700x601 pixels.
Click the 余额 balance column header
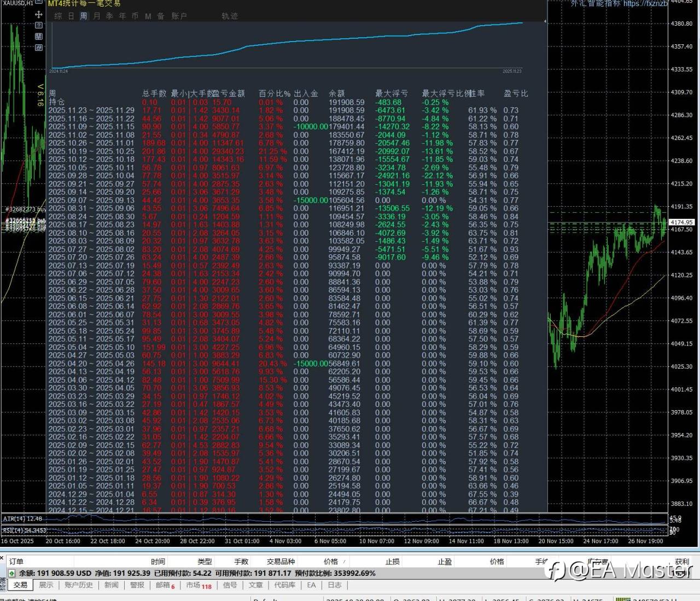(x=337, y=94)
